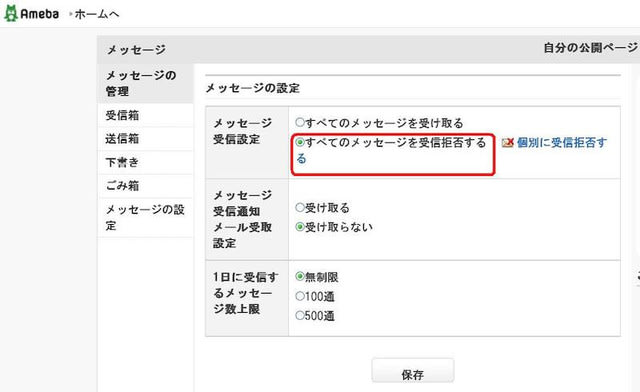
Task: Select すべてのメッセージを受信拒否する radio
Action: point(300,142)
